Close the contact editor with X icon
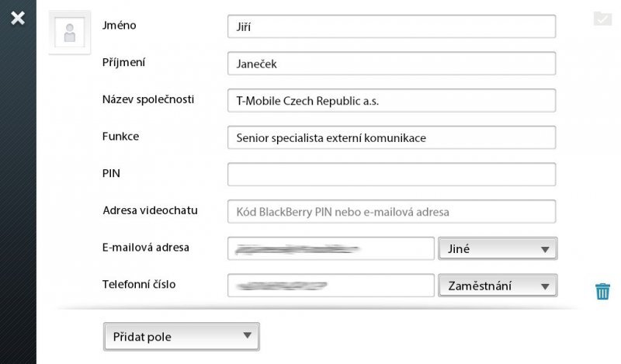621x364 pixels. click(x=18, y=17)
